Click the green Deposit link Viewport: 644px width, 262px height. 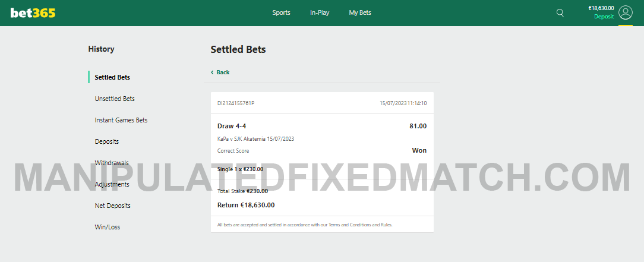pos(604,17)
